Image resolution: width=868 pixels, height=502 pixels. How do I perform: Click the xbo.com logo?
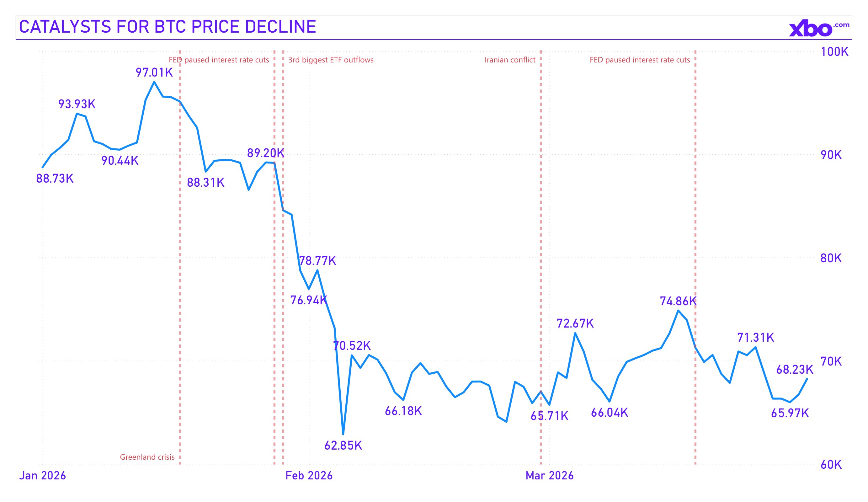coord(818,29)
